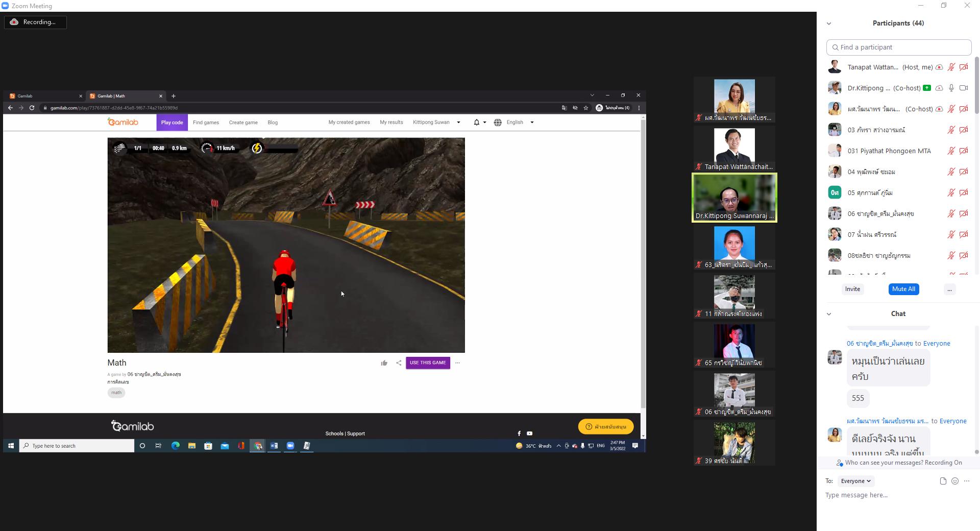
Task: Click the browser back arrow
Action: [x=10, y=108]
